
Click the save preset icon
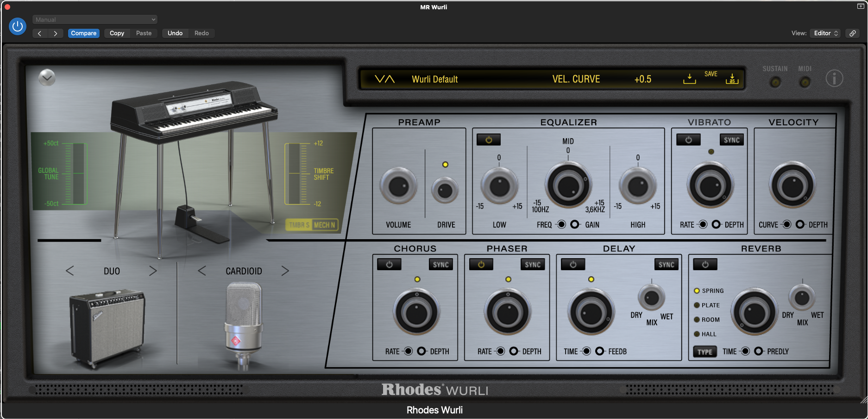point(689,78)
